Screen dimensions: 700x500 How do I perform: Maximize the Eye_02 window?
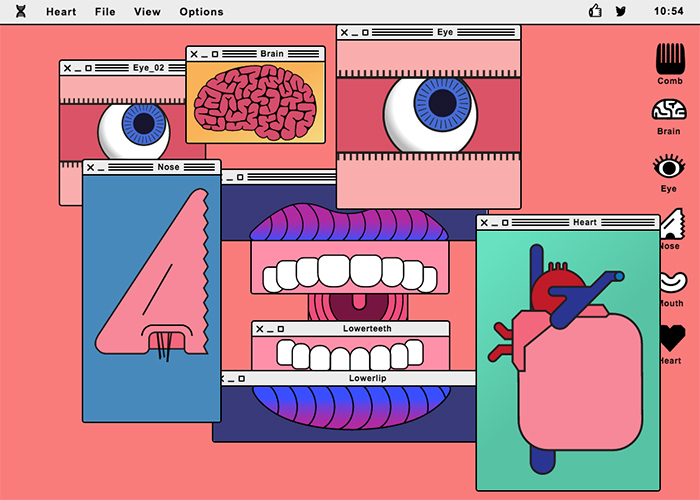coord(89,68)
